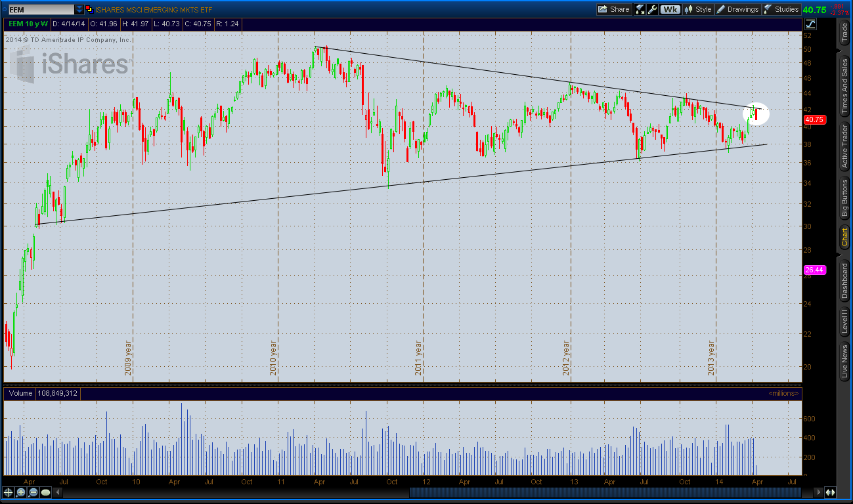Click the EEM symbol input field
853x504 pixels.
41,10
